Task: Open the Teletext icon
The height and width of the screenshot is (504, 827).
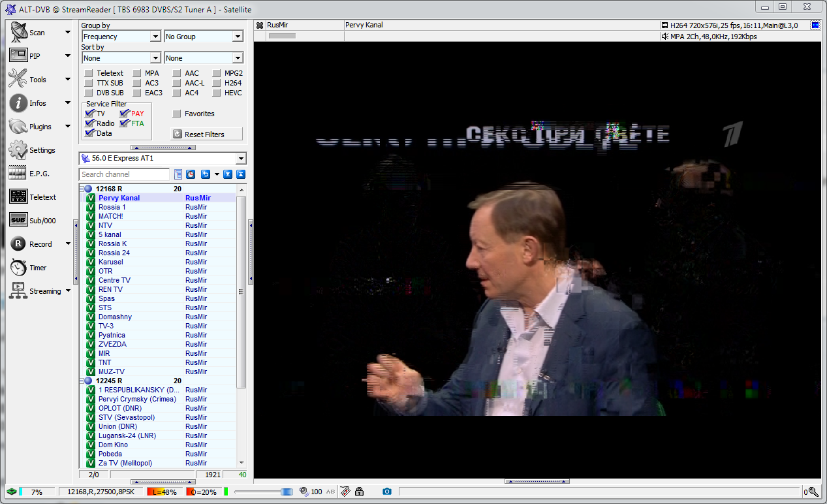Action: click(18, 197)
